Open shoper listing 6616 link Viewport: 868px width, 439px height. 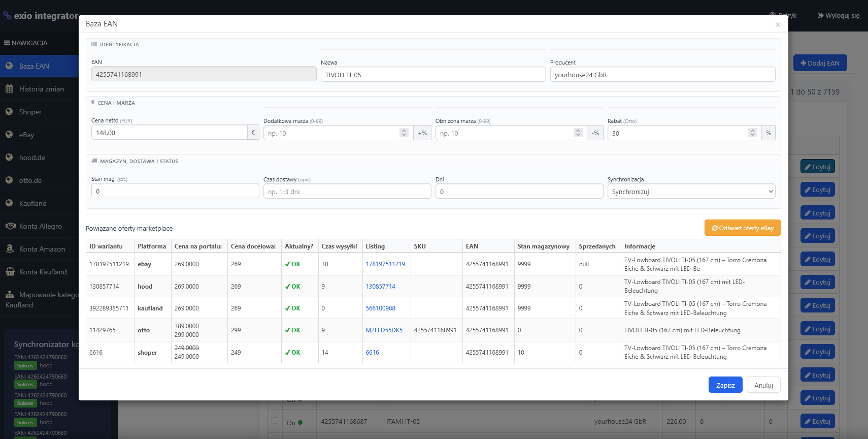[372, 353]
